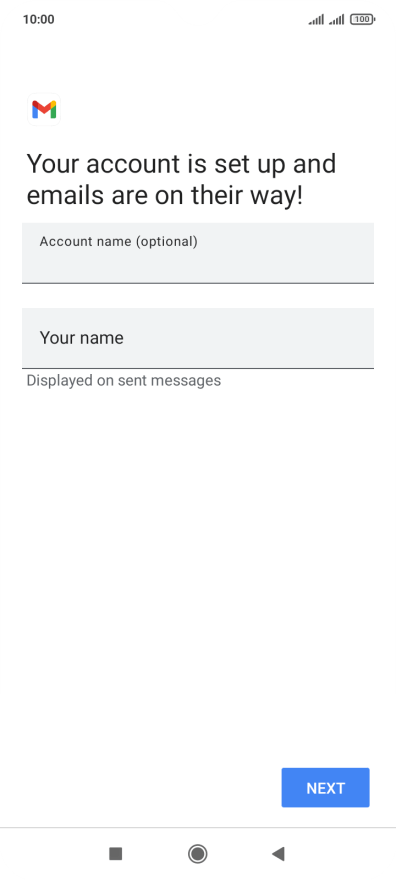Viewport: 396px width, 880px height.
Task: Tap the 10:00 status bar clock
Action: pyautogui.click(x=39, y=20)
